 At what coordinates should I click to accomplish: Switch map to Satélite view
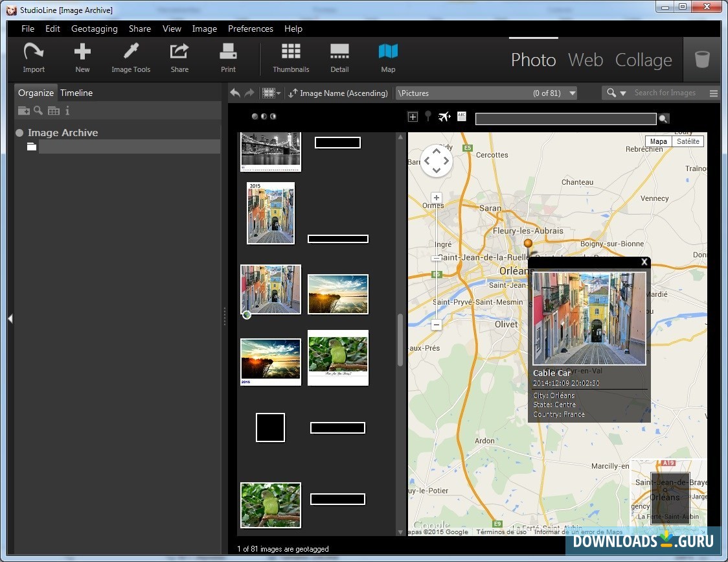coord(688,141)
